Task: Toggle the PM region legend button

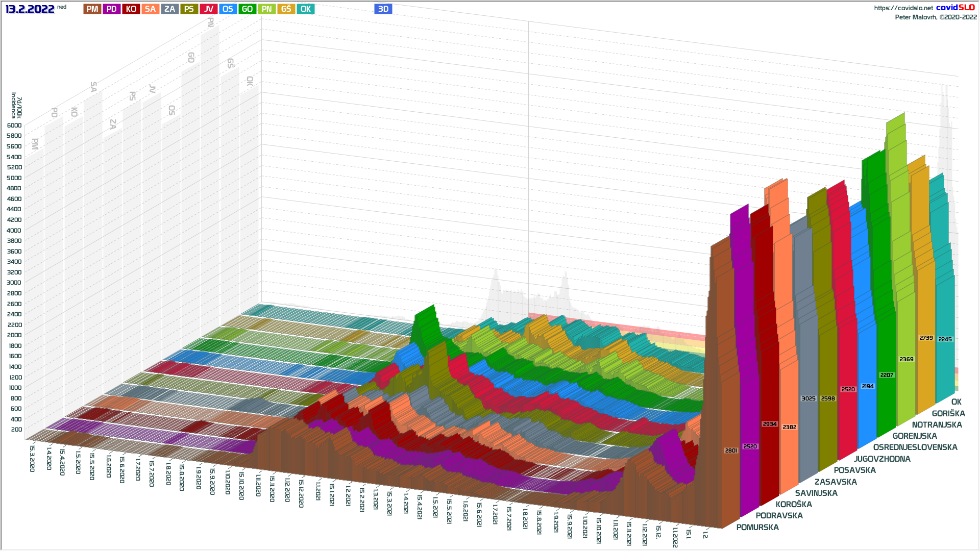Action: [x=92, y=9]
